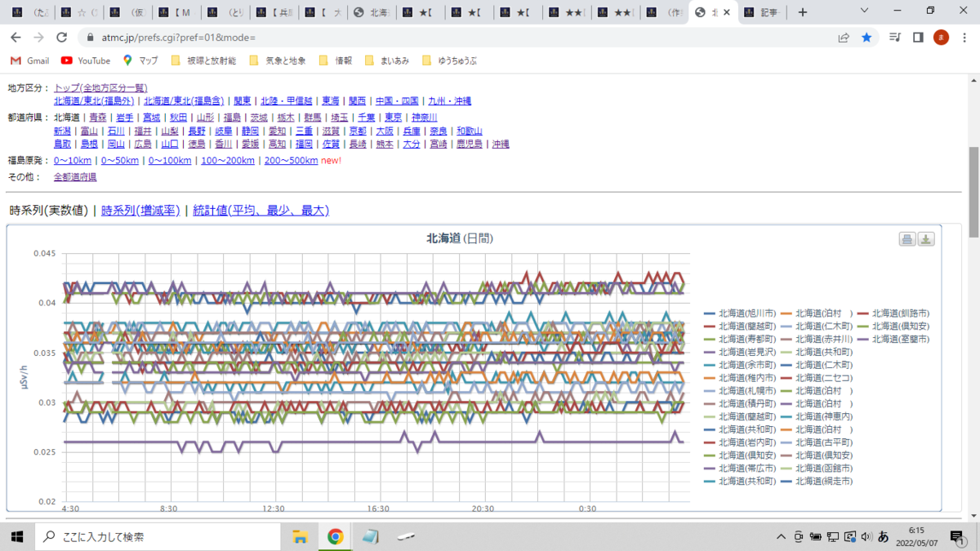Toggle 北海道(函館市) series in legend
The height and width of the screenshot is (551, 980).
coord(816,469)
